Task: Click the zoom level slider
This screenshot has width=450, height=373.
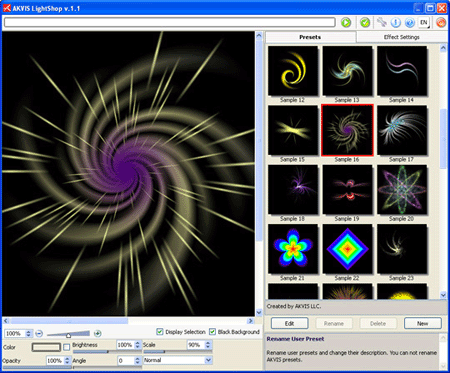Action: (68, 334)
